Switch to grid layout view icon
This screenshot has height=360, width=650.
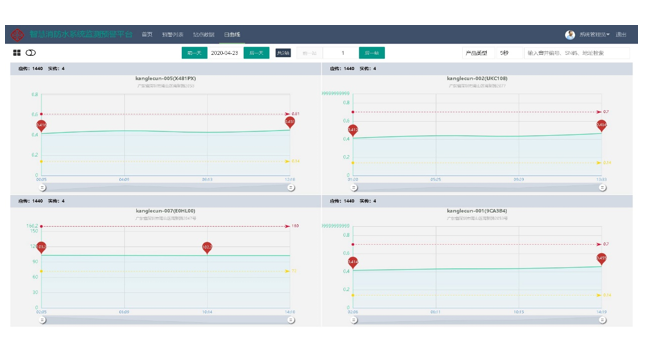coord(17,53)
